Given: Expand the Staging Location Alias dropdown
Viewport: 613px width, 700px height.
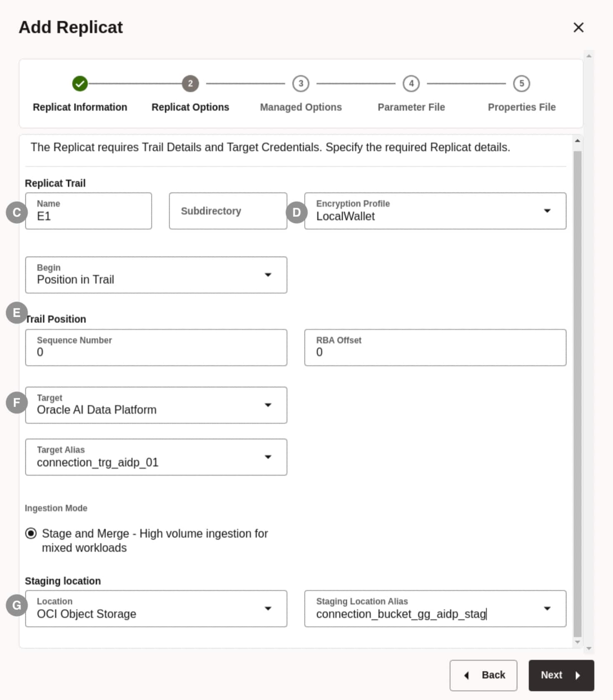Looking at the screenshot, I should [x=547, y=608].
